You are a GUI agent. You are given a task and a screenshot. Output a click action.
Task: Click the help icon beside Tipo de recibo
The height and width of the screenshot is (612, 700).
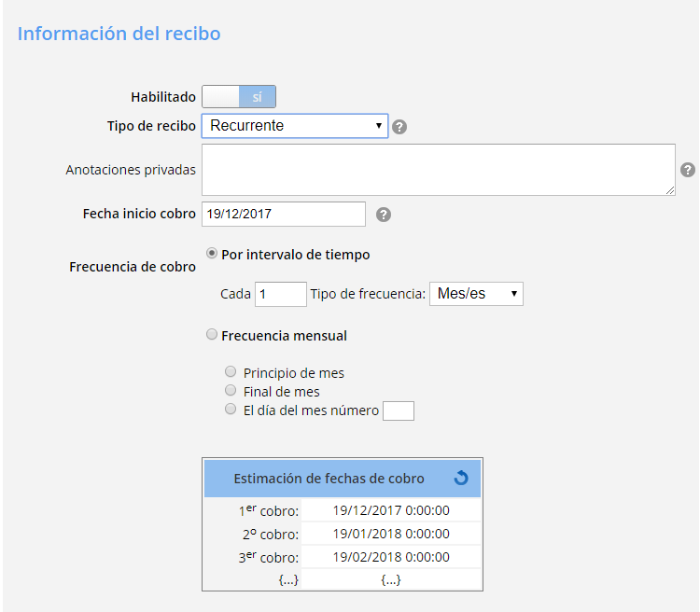point(399,127)
